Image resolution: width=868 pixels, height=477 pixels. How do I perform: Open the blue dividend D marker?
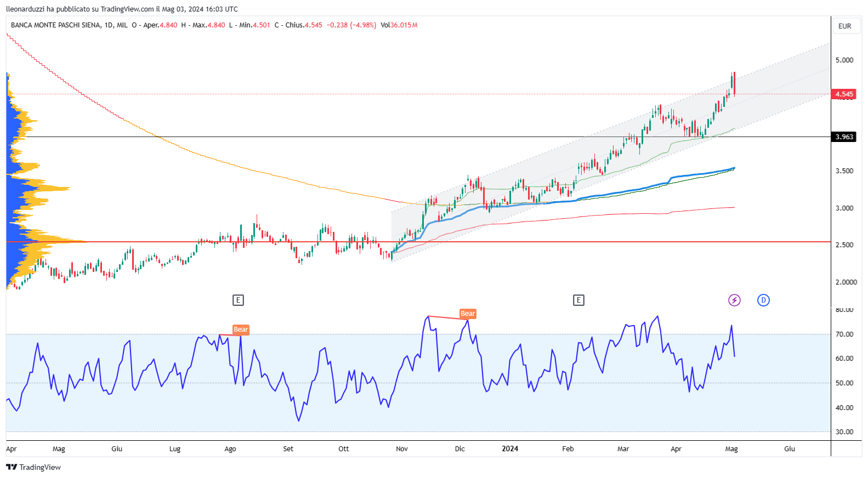pyautogui.click(x=763, y=300)
